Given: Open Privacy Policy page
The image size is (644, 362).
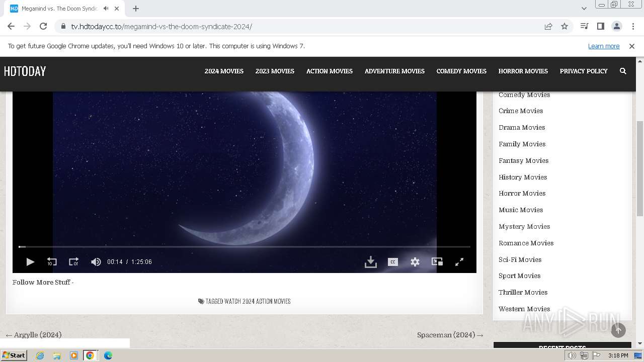Looking at the screenshot, I should tap(584, 71).
